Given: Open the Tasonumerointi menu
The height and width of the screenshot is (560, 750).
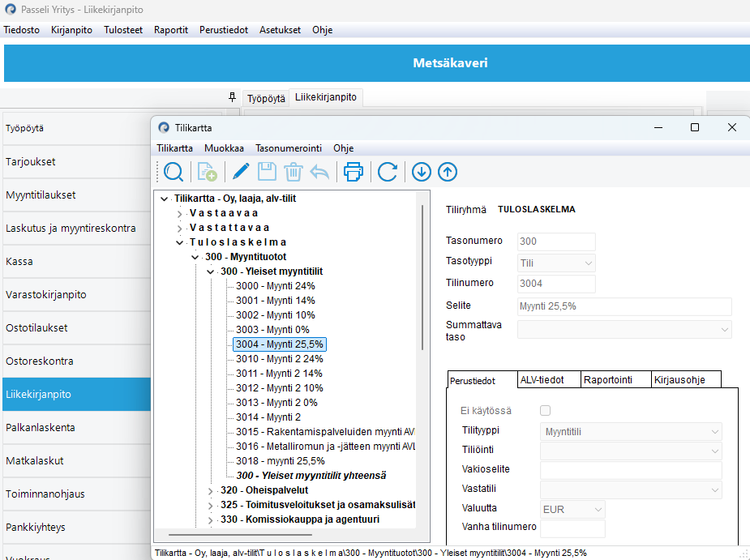Looking at the screenshot, I should click(288, 148).
